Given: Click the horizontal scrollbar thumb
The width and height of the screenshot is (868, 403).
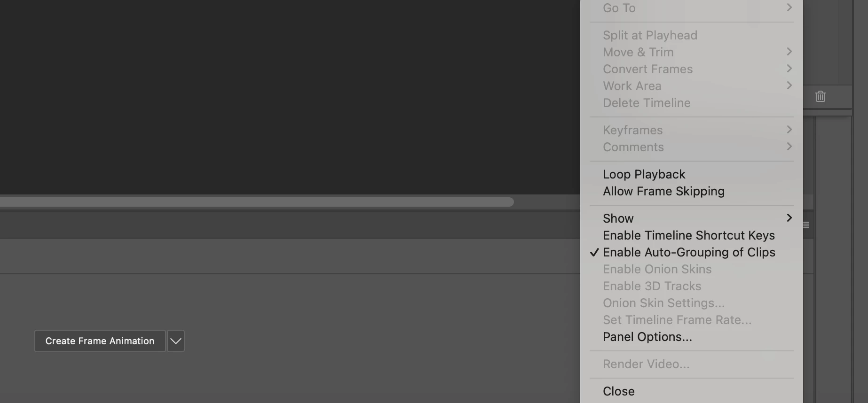Looking at the screenshot, I should click(257, 202).
